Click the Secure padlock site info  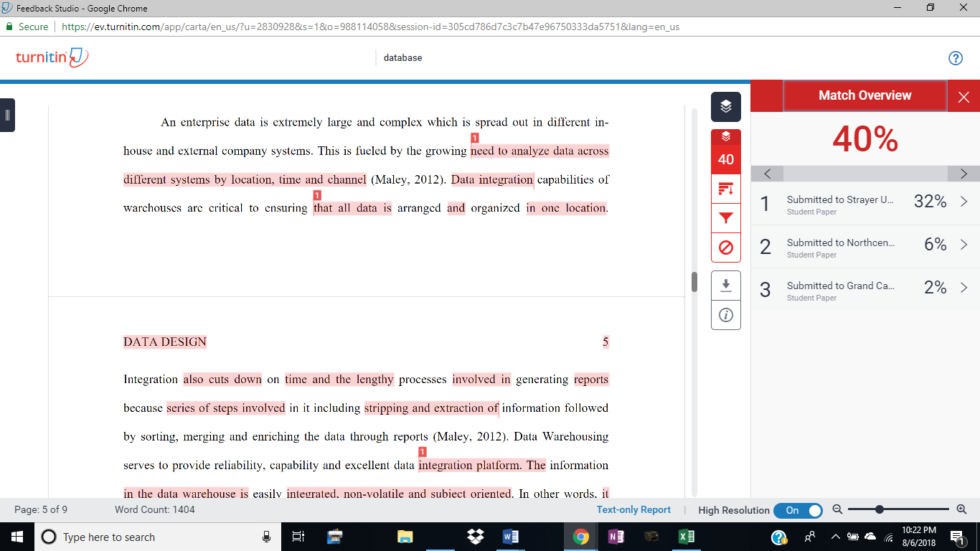pyautogui.click(x=27, y=27)
